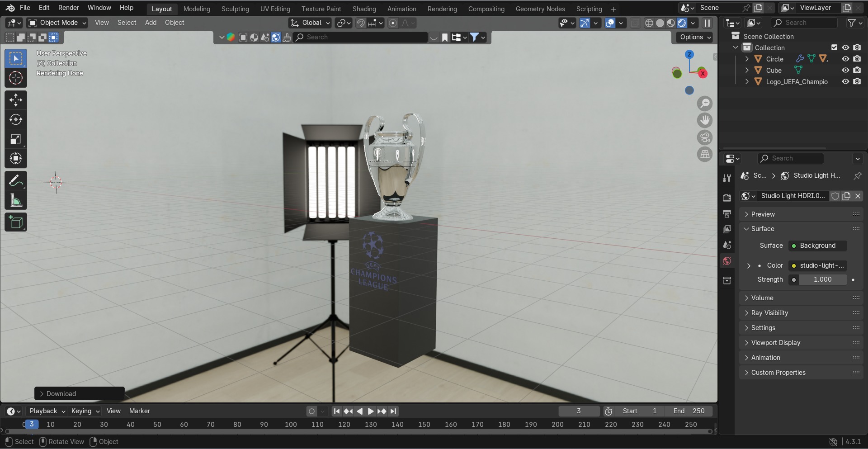Expand the Download panel
Viewport: 868px width, 449px height.
pos(80,394)
